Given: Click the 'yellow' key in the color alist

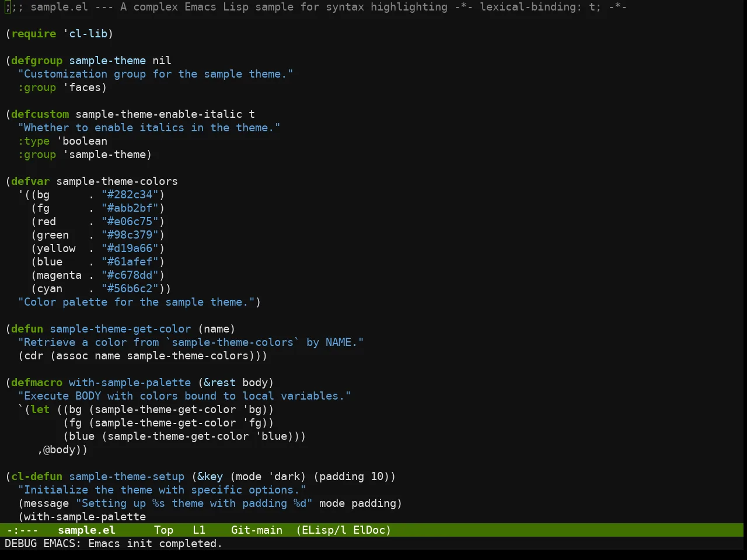Looking at the screenshot, I should click(56, 249).
